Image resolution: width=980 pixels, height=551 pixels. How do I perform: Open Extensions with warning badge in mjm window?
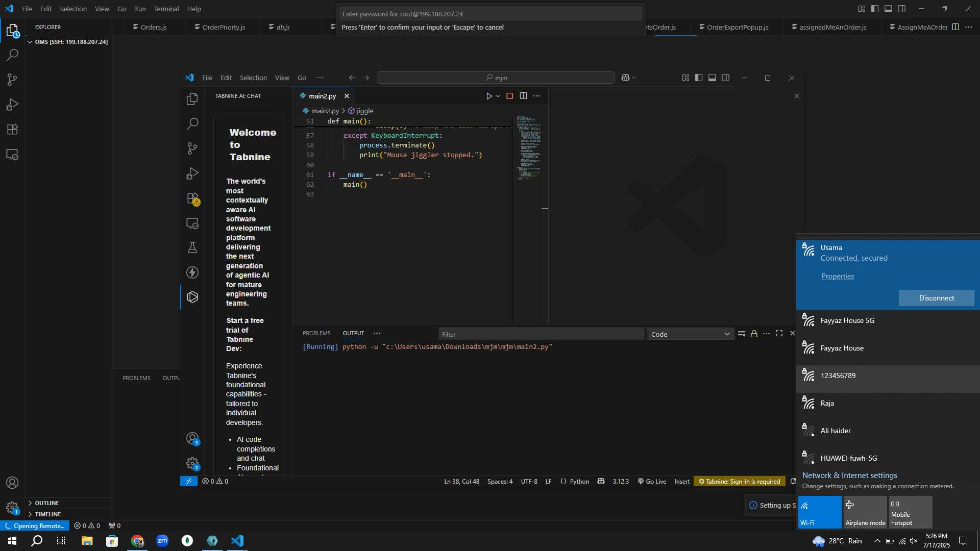pyautogui.click(x=192, y=198)
